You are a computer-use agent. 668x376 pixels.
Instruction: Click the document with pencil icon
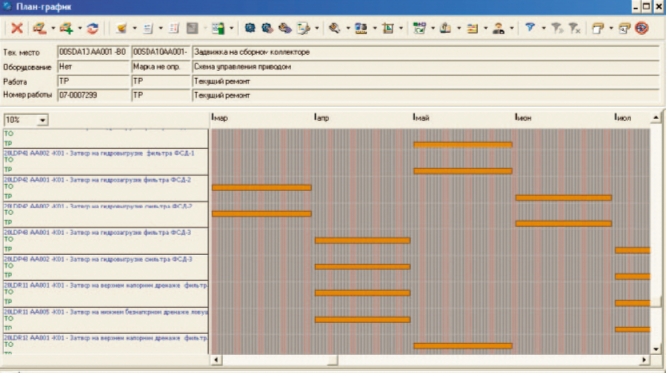click(303, 29)
